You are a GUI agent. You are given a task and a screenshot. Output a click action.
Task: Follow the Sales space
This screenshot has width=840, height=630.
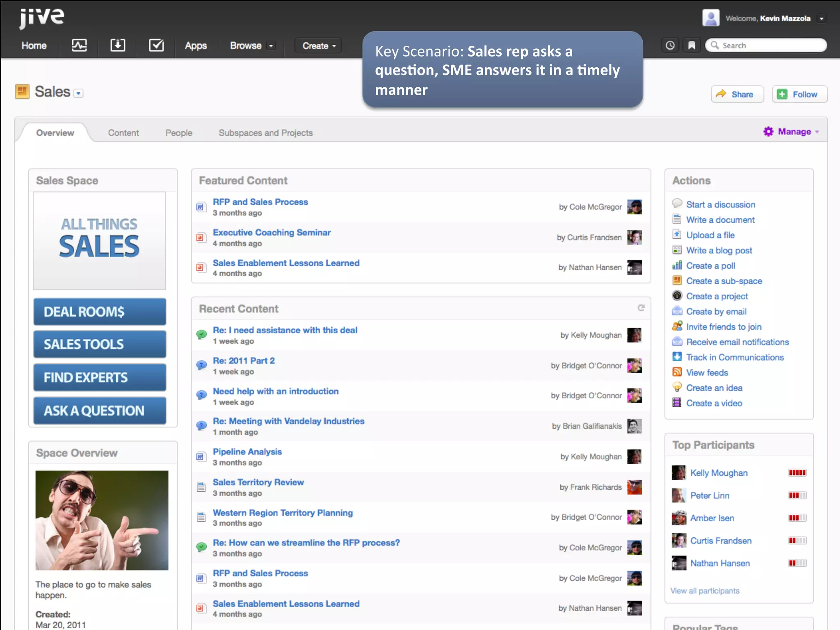point(799,94)
